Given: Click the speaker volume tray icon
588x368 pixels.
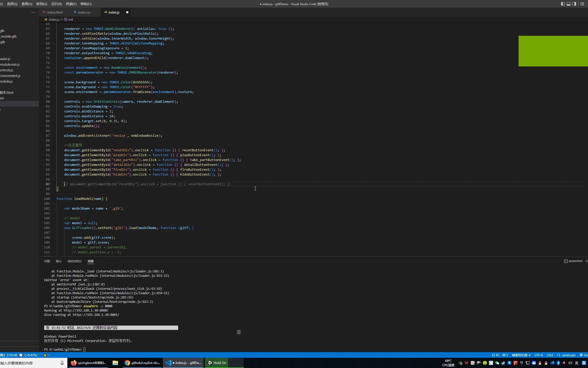Looking at the screenshot, I should point(570,363).
